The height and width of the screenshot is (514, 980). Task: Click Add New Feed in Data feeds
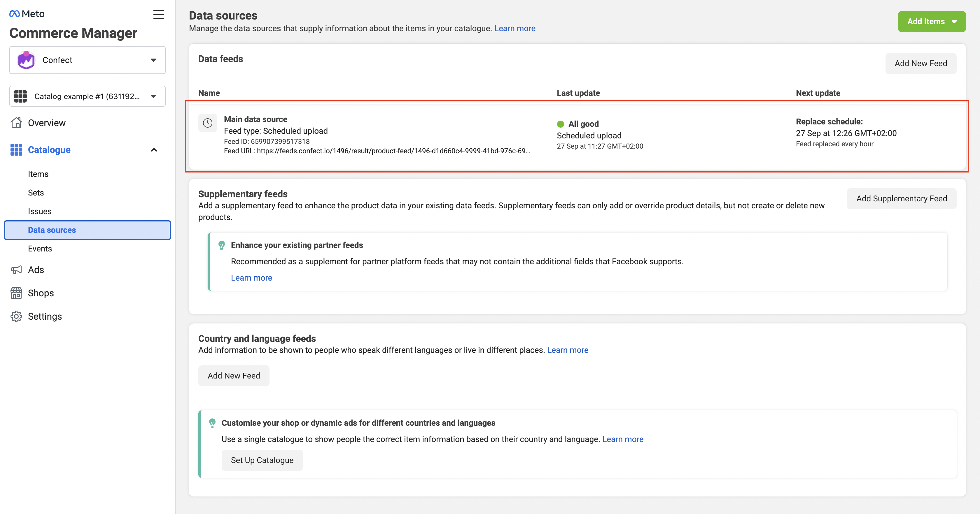click(921, 63)
